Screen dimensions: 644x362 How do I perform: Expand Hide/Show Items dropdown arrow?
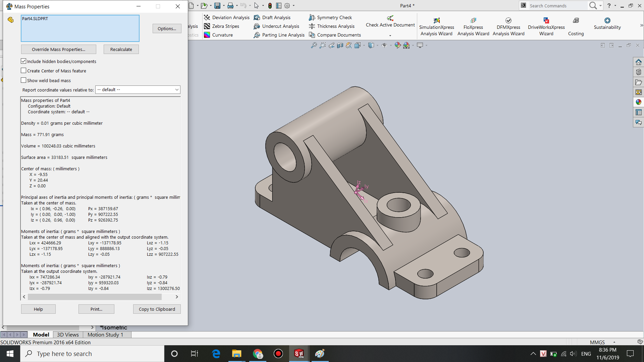tap(391, 45)
